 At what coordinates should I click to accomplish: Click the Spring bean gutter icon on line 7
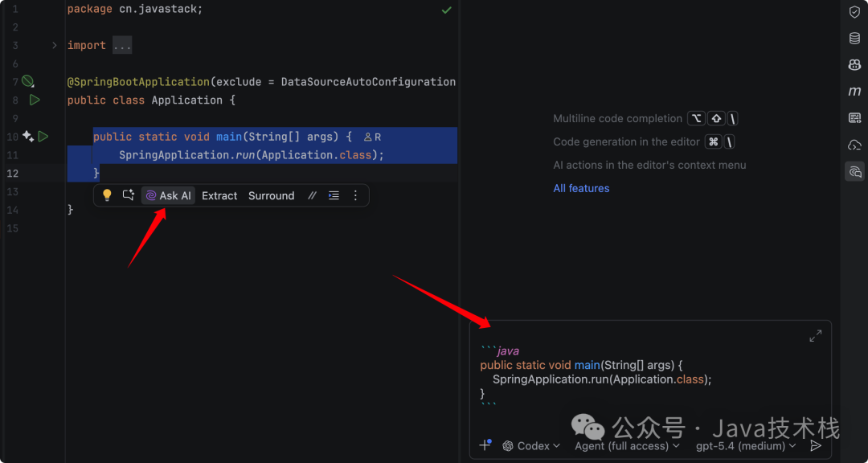coord(27,82)
